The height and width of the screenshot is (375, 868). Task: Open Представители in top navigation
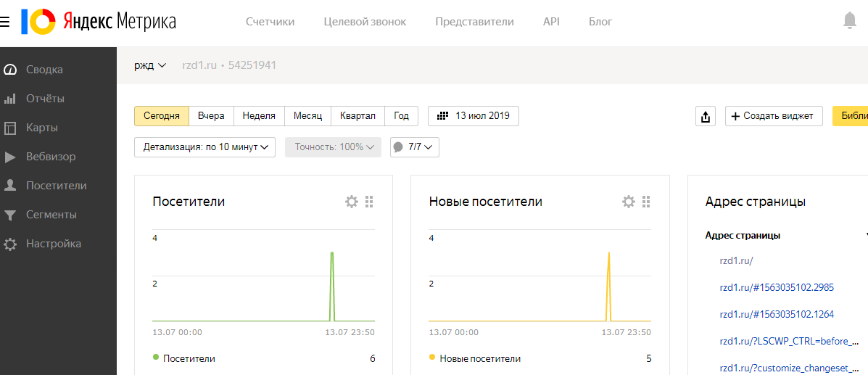pos(474,22)
